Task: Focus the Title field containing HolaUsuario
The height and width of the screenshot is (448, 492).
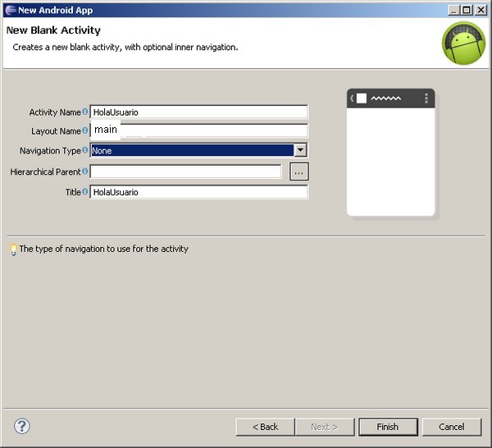Action: (199, 192)
